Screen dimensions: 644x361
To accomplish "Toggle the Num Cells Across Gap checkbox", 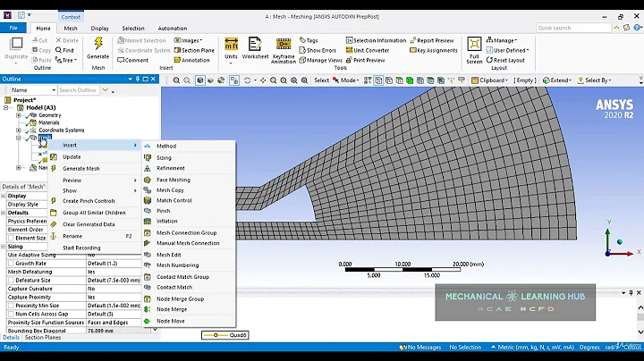I will [x=11, y=314].
